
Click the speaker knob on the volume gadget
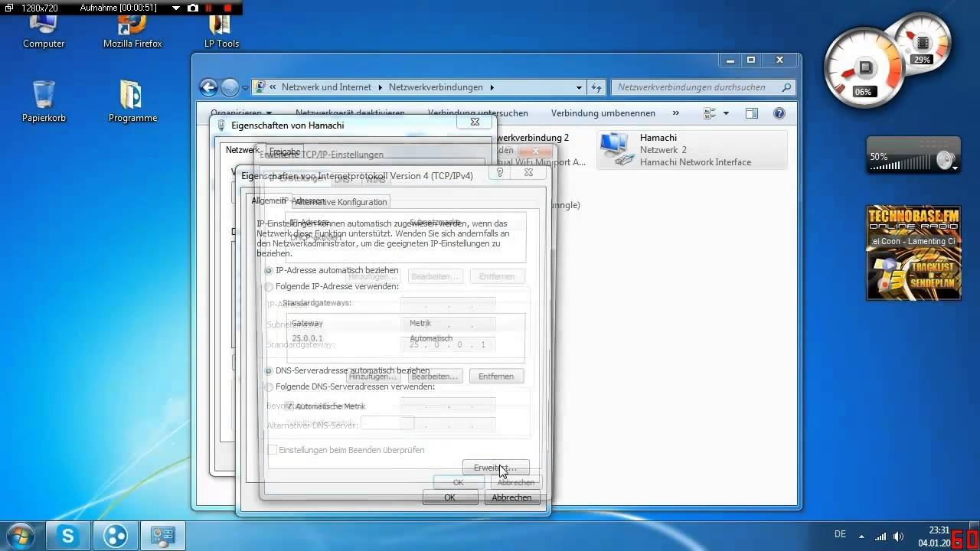pos(946,161)
